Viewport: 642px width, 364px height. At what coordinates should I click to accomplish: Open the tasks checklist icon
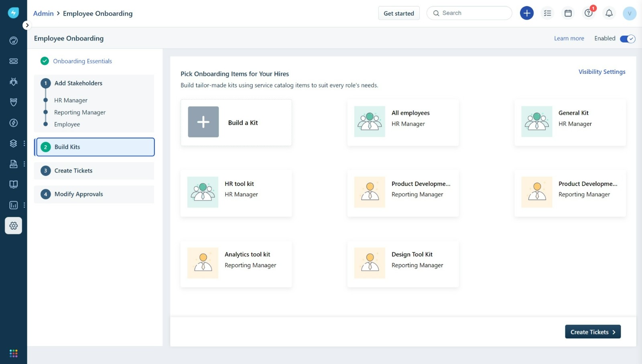click(547, 13)
